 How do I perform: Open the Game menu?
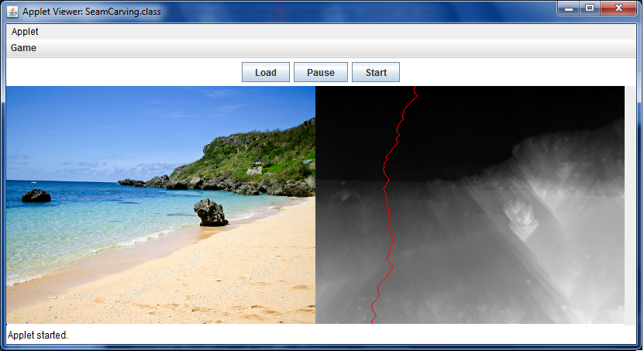tap(23, 48)
